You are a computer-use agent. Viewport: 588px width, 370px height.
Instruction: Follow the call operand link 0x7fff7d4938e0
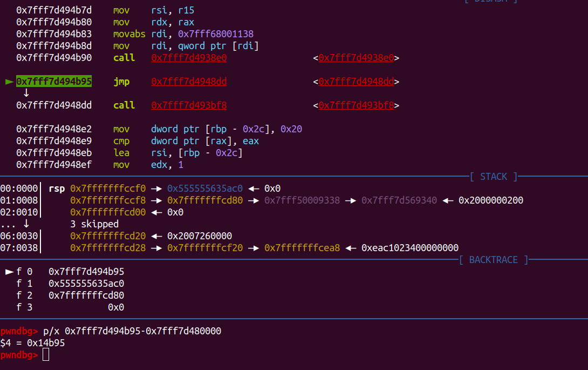pos(189,58)
